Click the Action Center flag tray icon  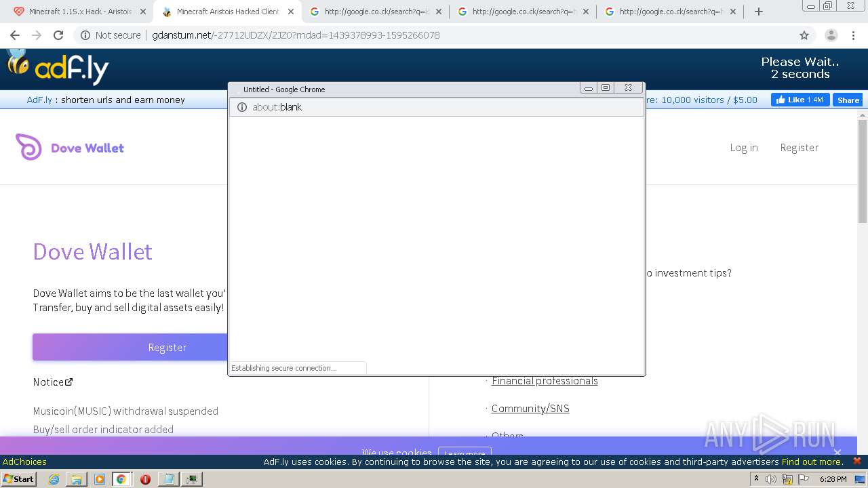802,479
